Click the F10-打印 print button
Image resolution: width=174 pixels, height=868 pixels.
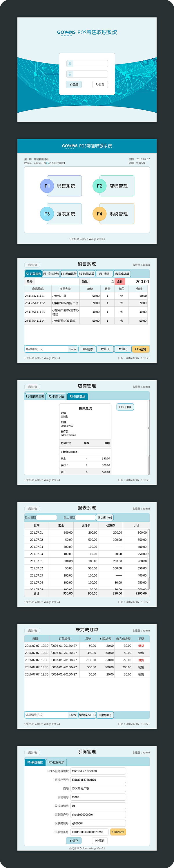(x=125, y=407)
